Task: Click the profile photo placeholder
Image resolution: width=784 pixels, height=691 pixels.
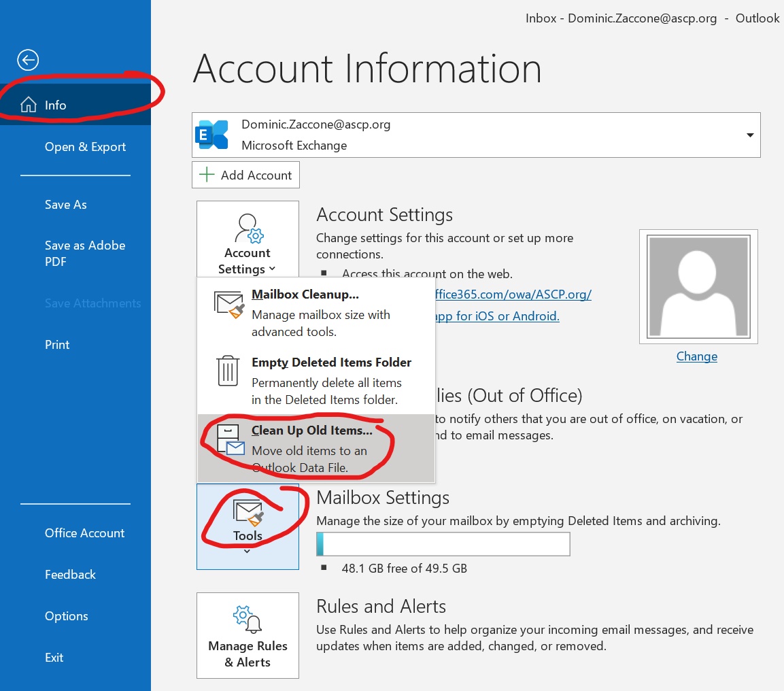Action: click(x=698, y=286)
